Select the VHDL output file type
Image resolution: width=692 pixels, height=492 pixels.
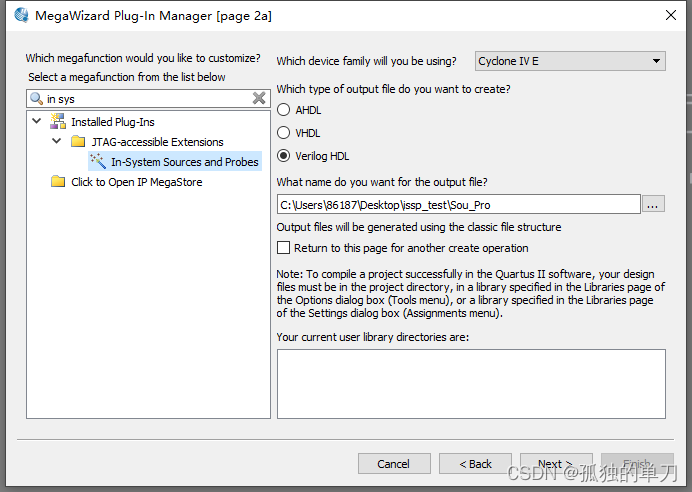coord(283,133)
